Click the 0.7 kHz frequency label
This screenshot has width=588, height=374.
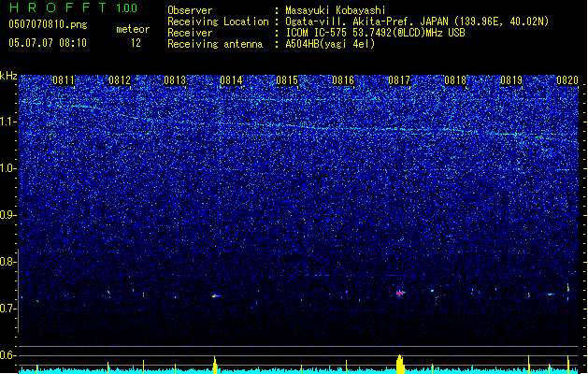click(x=7, y=309)
